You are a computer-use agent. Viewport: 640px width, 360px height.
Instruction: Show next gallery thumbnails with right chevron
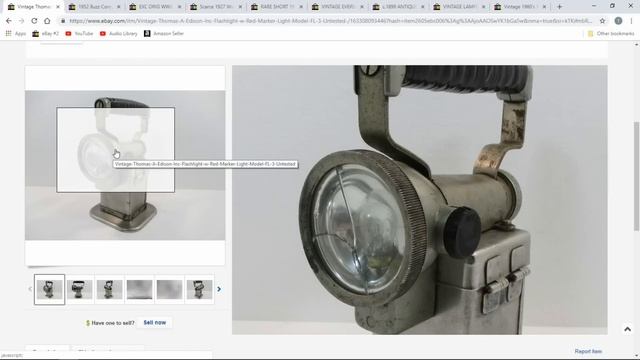coord(219,289)
